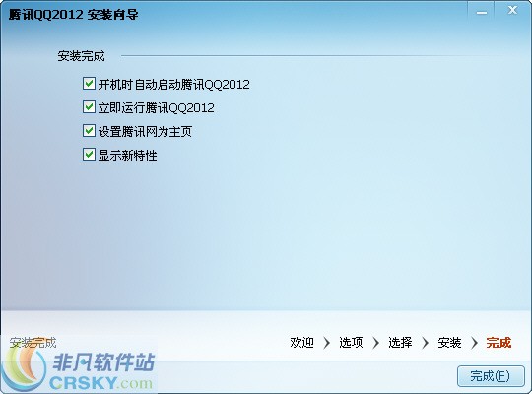Disable the 设置腾讯网为主页 checkbox
Screen dimensions: 532x394
pos(89,131)
